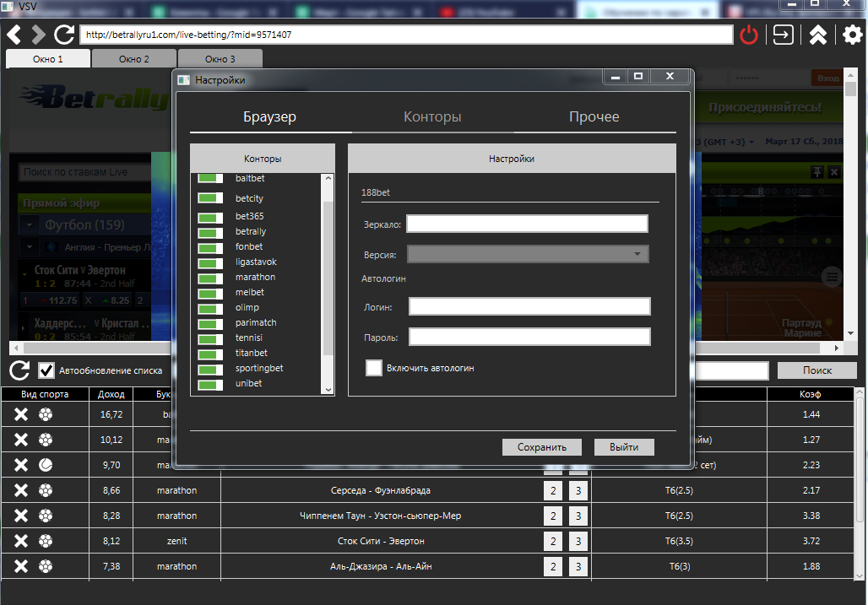Click the Сохранить button

[x=542, y=447]
